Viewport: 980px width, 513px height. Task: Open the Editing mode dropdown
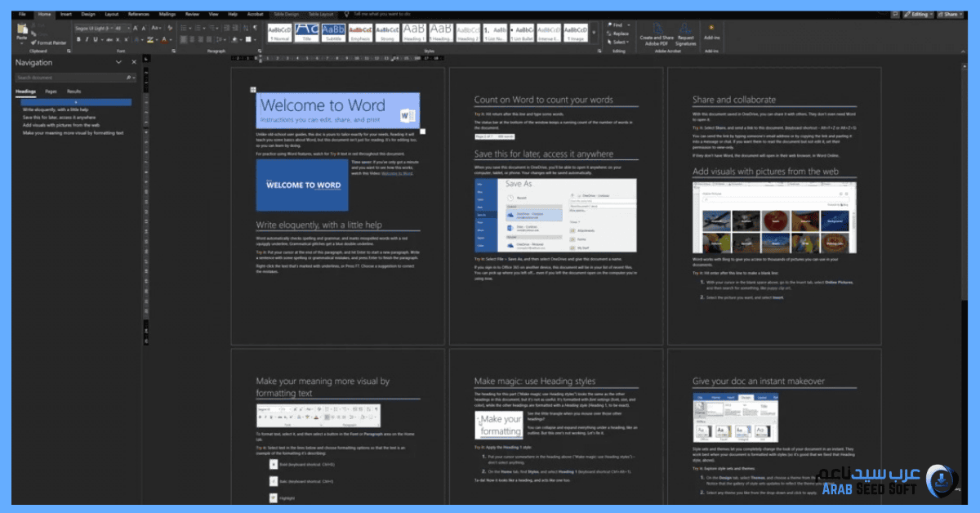tap(918, 14)
